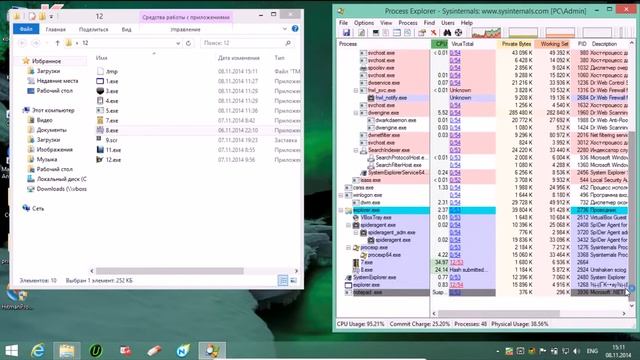Open the Find menu in Process Explorer
The width and height of the screenshot is (640, 360).
tap(429, 23)
